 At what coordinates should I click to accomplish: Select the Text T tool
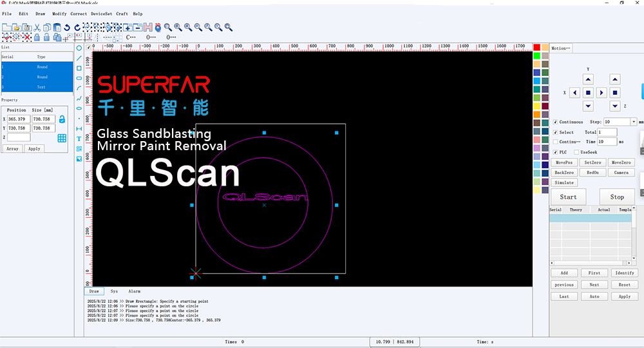pyautogui.click(x=79, y=139)
